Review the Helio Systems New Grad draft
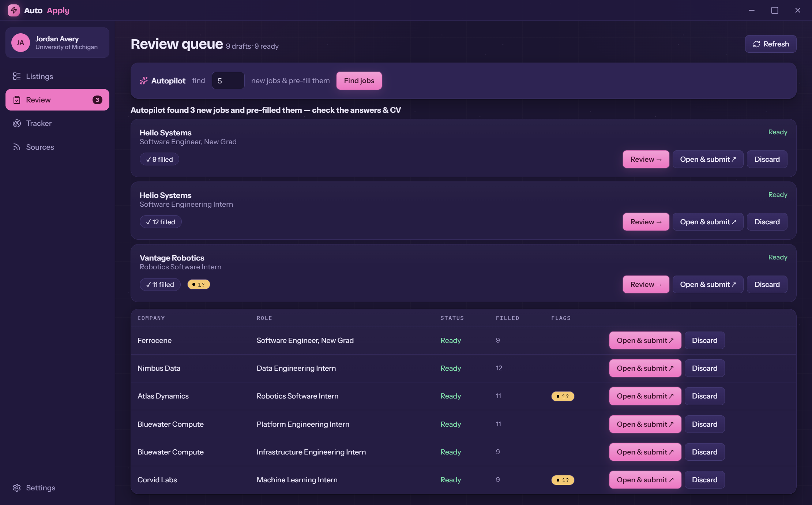The width and height of the screenshot is (812, 505). pos(646,159)
